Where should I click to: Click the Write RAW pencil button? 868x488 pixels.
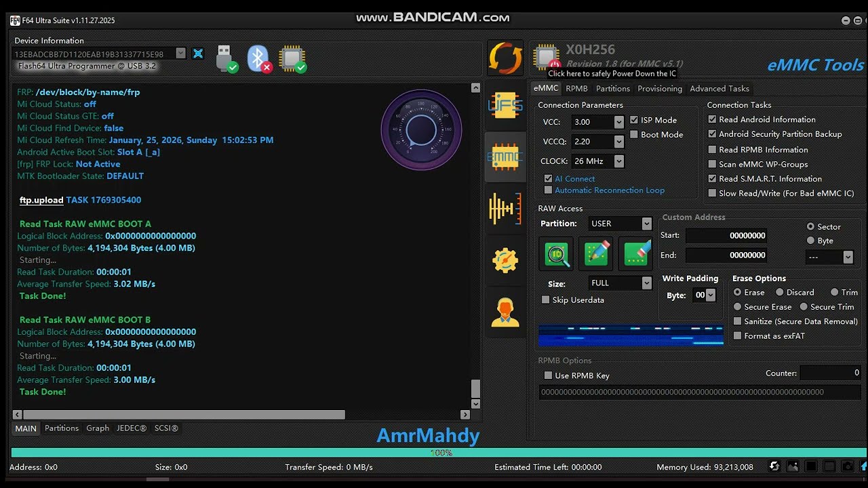tap(596, 253)
